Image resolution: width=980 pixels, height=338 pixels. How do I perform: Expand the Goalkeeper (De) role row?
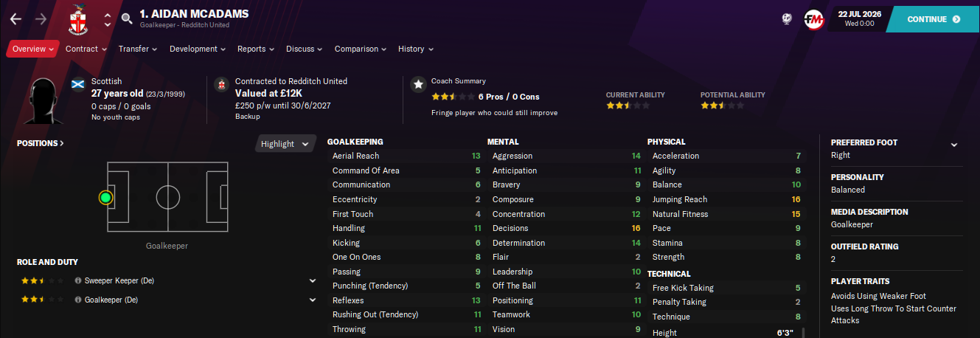click(x=313, y=300)
